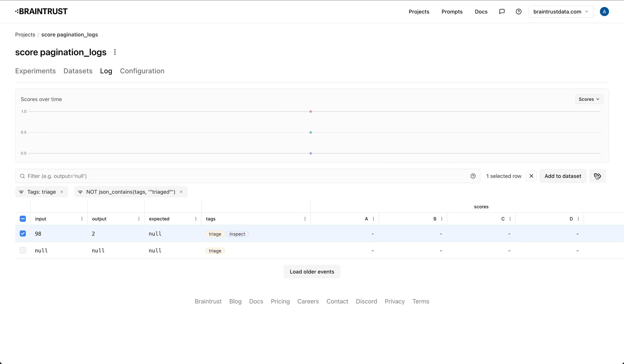This screenshot has width=624, height=364.
Task: Switch to the Configuration tab
Action: coord(142,71)
